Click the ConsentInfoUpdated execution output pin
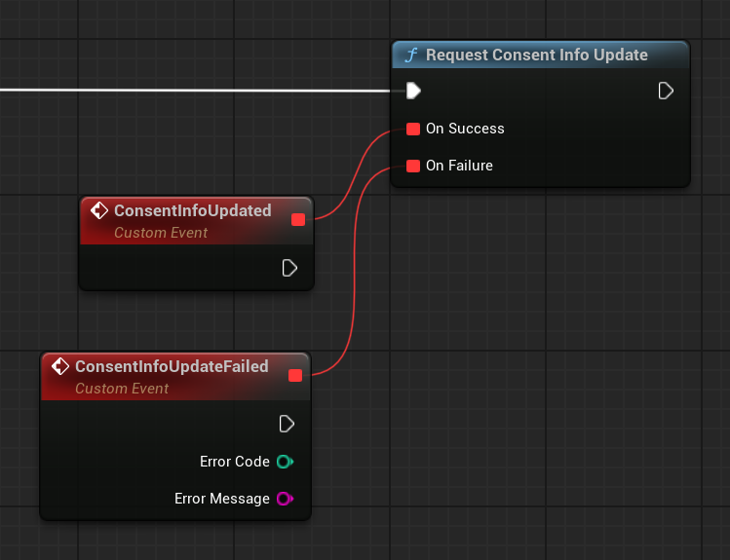 pos(289,268)
